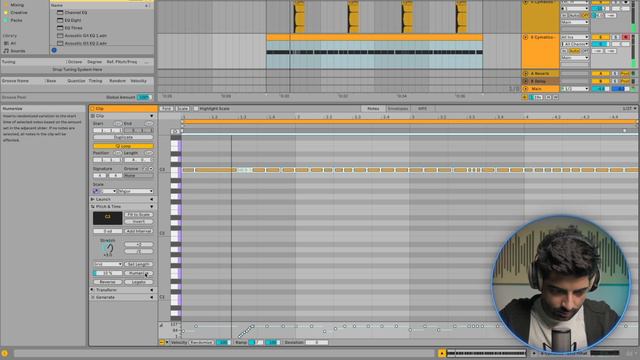Select the Packs collection label

tap(16, 20)
